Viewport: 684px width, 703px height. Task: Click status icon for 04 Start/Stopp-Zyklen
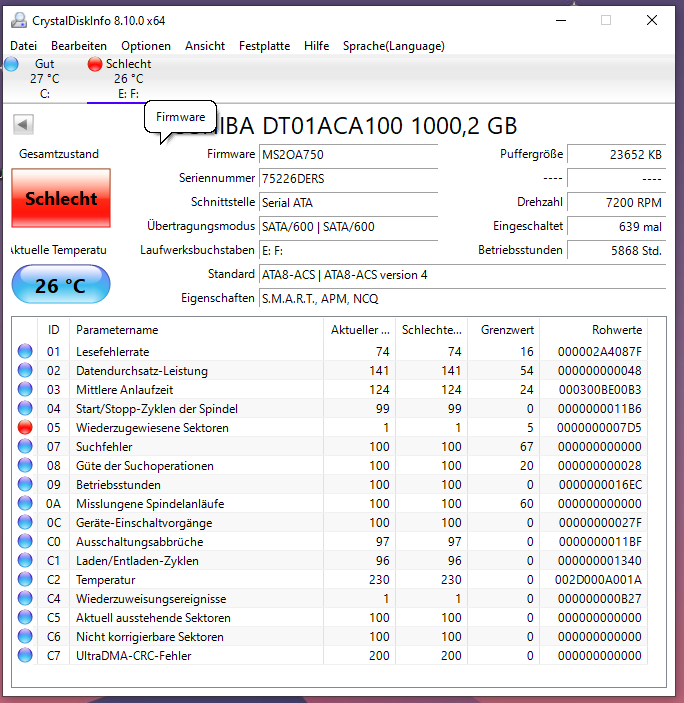(x=25, y=408)
